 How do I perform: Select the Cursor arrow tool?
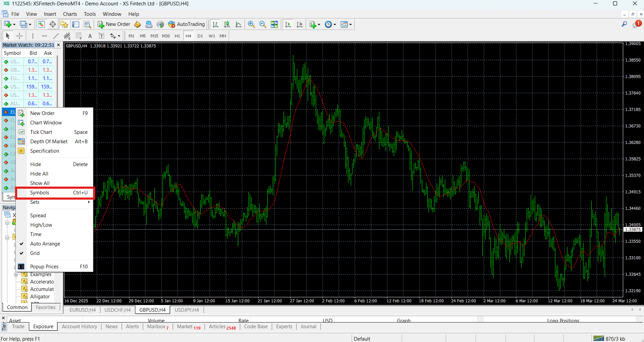click(8, 36)
